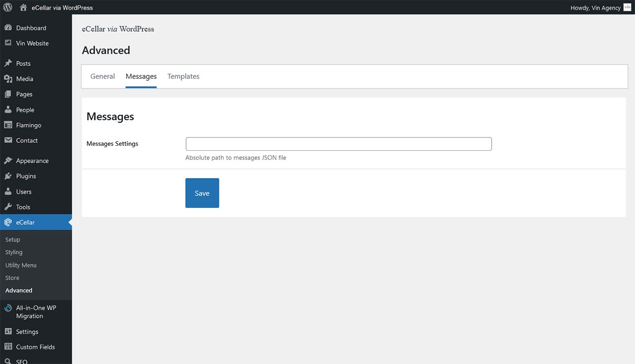Click the user avatar in top bar
635x364 pixels.
coord(627,7)
